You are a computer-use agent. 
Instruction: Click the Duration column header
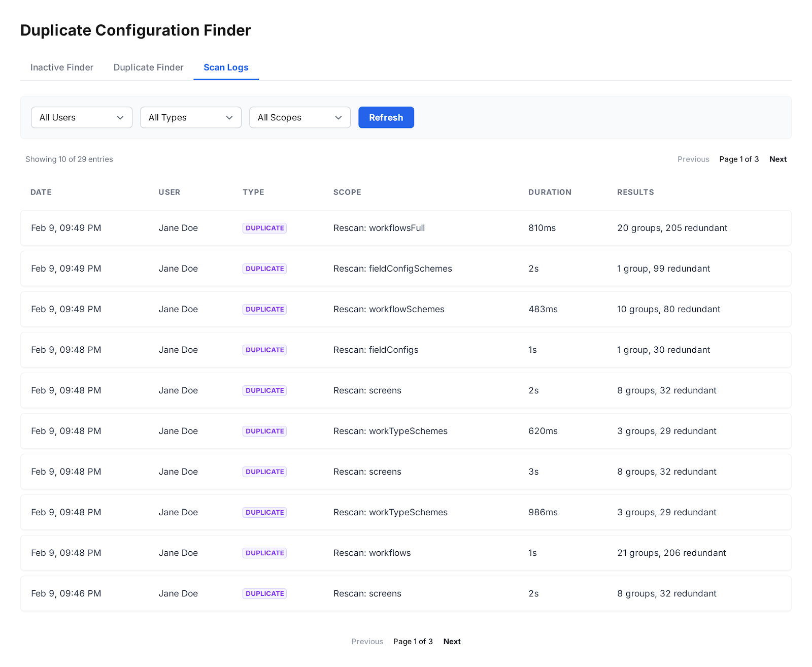point(550,192)
